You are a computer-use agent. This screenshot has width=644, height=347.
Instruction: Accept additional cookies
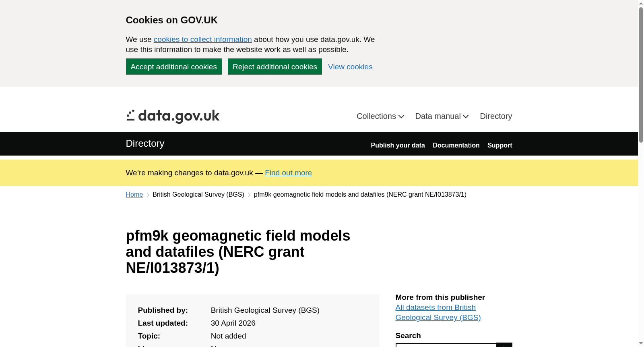point(173,66)
